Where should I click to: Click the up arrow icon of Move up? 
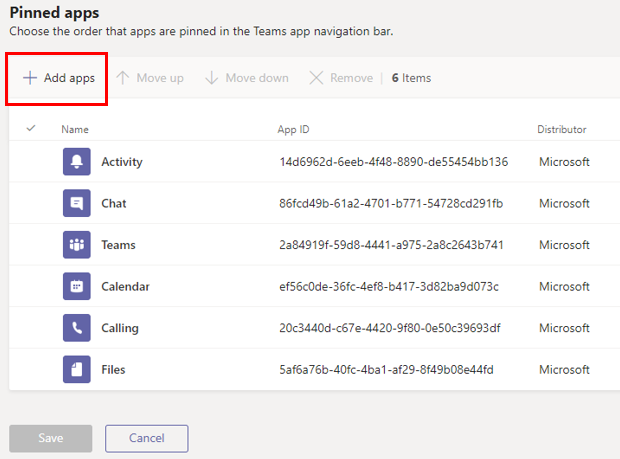[123, 78]
